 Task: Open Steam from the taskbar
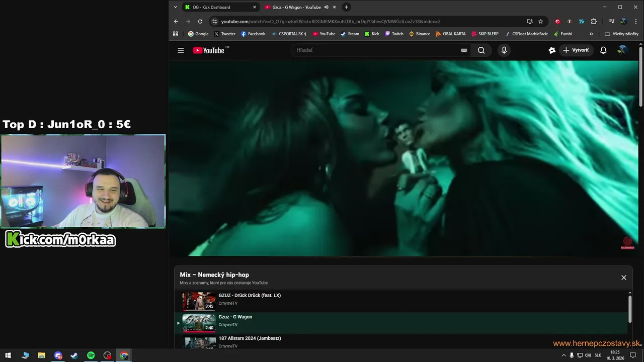click(74, 355)
